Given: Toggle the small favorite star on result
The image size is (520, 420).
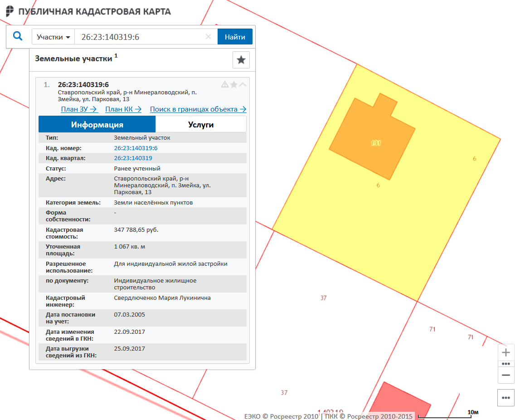Looking at the screenshot, I should pos(234,84).
